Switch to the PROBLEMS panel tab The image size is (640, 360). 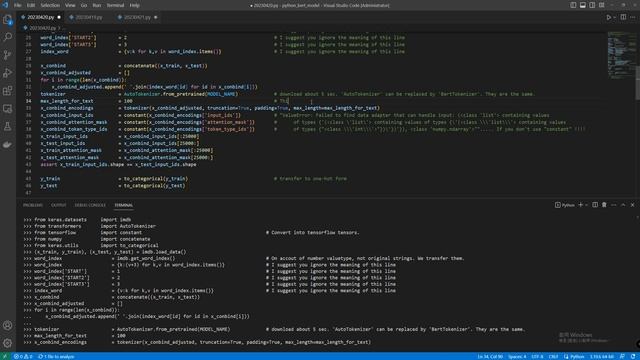pyautogui.click(x=33, y=205)
